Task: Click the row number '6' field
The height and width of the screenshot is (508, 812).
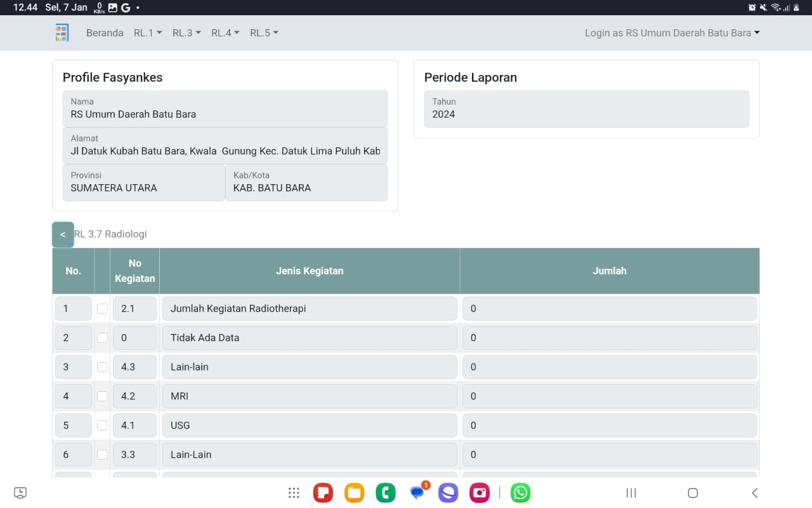Action: [x=74, y=455]
